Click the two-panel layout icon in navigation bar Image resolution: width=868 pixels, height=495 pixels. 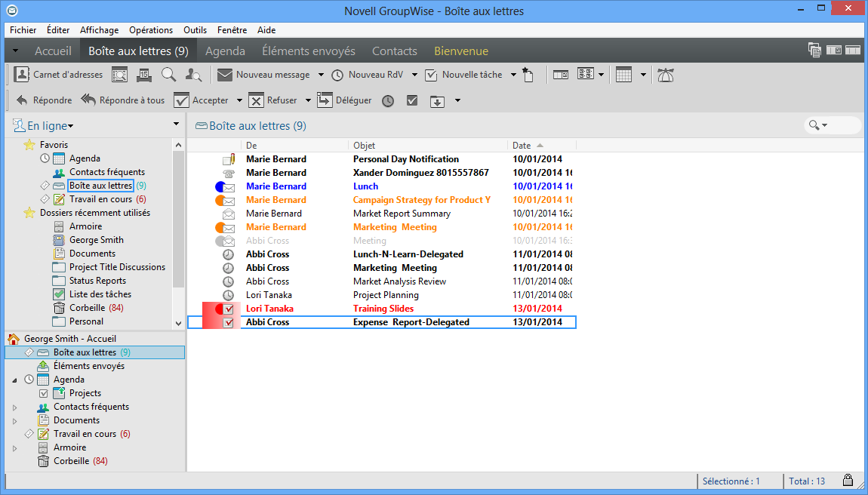(834, 51)
